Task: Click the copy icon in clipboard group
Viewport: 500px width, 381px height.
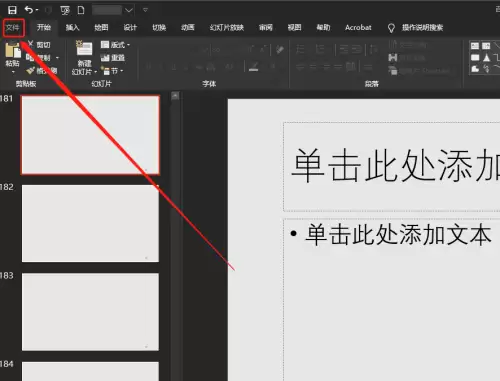Action: 30,57
